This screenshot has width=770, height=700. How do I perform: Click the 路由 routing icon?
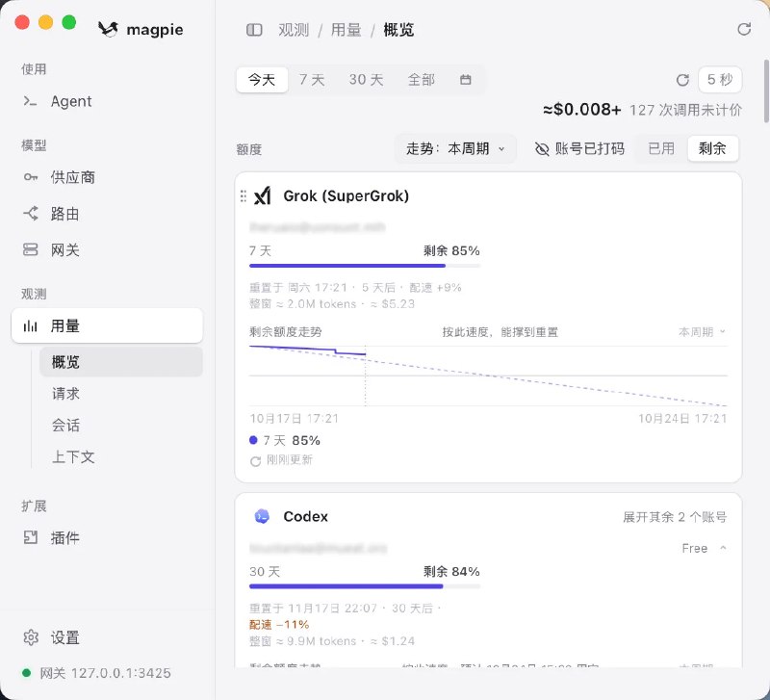click(x=31, y=214)
